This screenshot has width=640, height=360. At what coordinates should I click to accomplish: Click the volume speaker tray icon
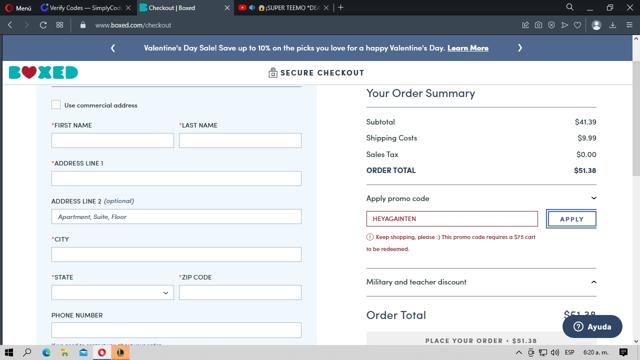[x=555, y=352]
